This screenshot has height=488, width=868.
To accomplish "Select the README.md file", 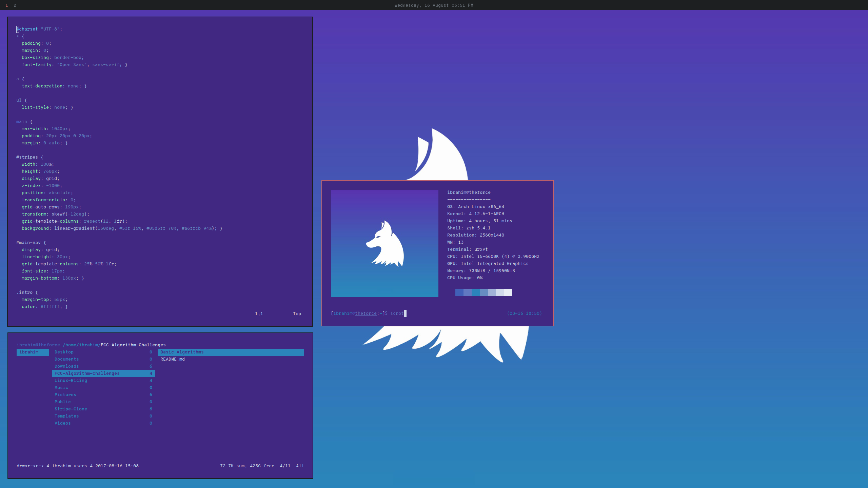I will click(173, 359).
